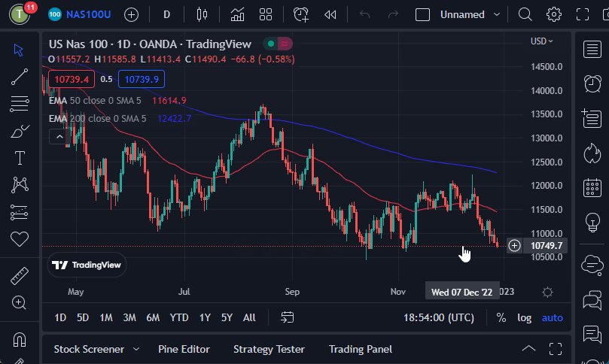The width and height of the screenshot is (609, 364).
Task: Open chart settings gear
Action: (554, 14)
